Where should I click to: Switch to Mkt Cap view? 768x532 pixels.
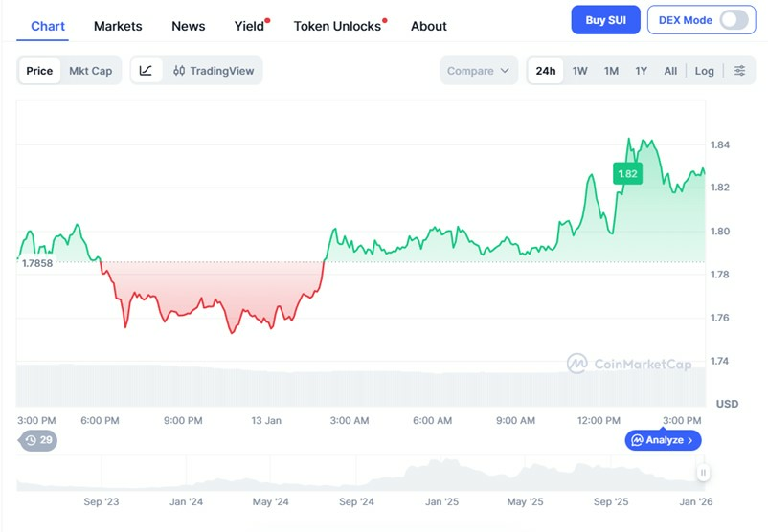pos(90,71)
